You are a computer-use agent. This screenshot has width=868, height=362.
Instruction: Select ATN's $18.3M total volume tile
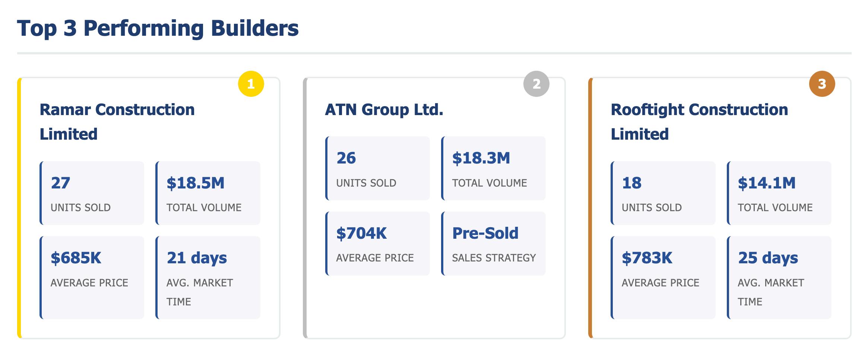(x=494, y=168)
